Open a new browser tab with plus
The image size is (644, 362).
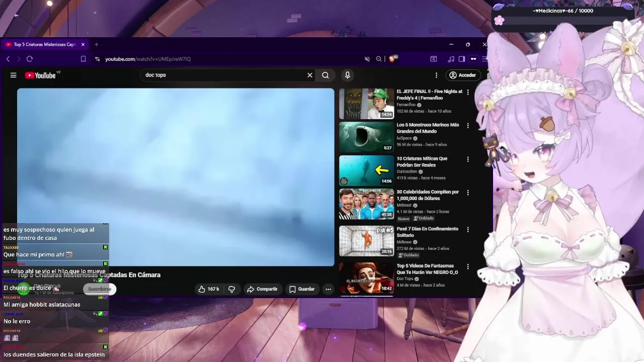pyautogui.click(x=96, y=44)
